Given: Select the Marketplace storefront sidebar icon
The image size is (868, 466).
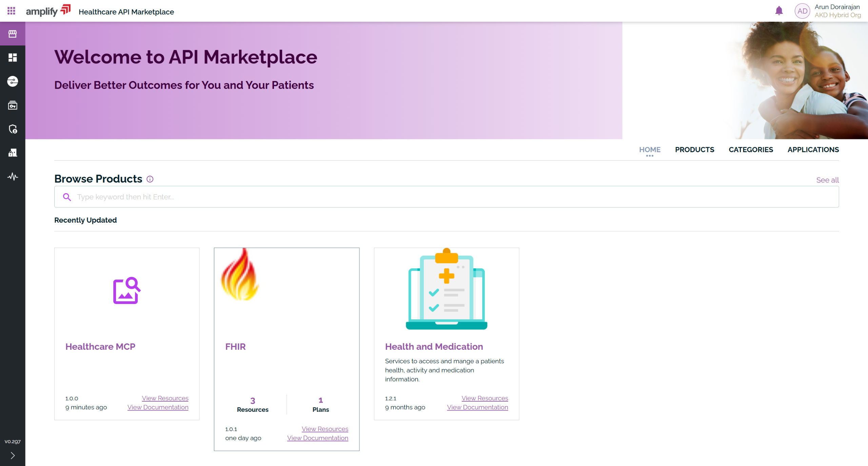Looking at the screenshot, I should coord(13,34).
